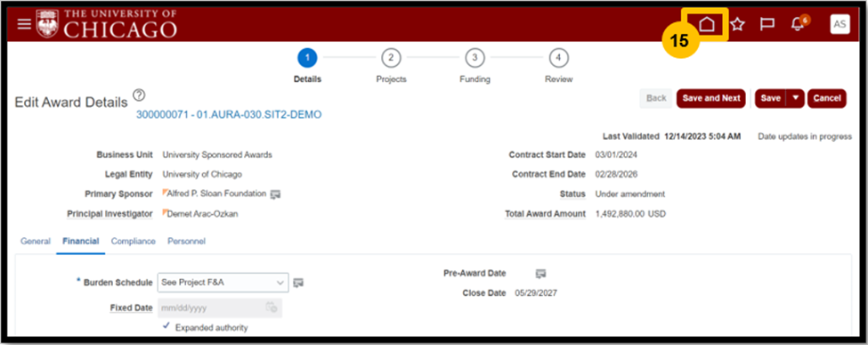Click the University Sponsored Awards business unit
868x345 pixels.
pos(217,155)
